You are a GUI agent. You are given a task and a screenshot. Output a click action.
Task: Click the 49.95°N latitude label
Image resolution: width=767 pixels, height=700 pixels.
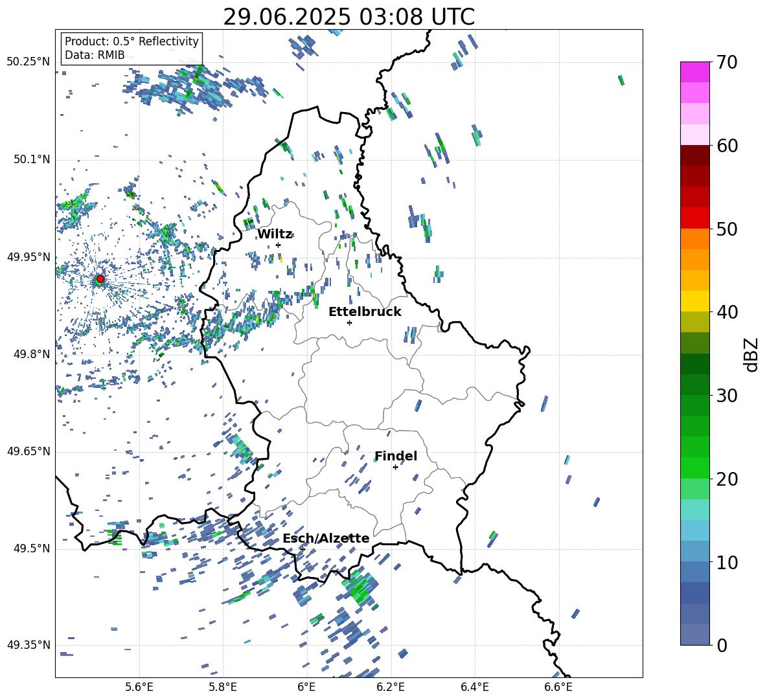pyautogui.click(x=29, y=257)
